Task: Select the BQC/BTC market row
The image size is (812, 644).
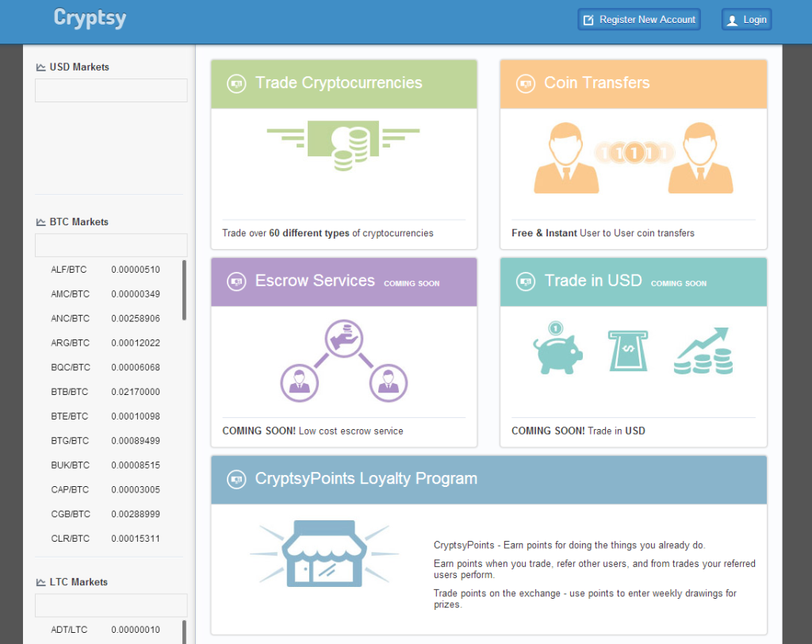Action: 105,367
